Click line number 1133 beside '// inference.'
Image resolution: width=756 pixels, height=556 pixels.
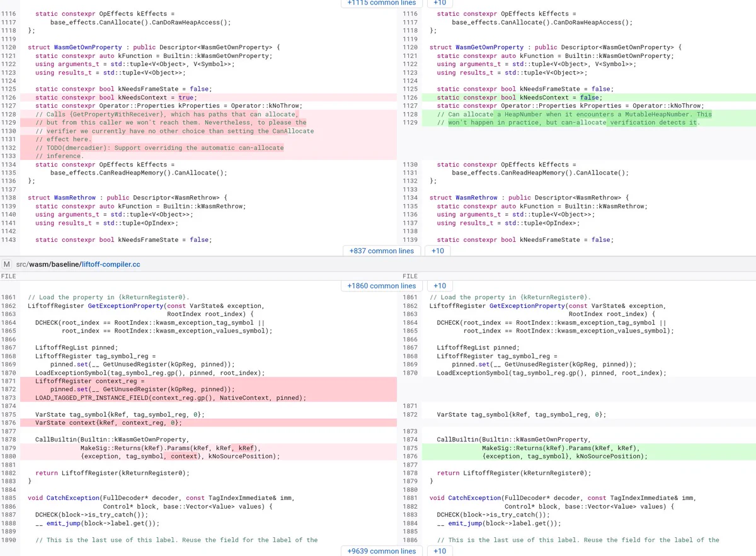coord(9,156)
